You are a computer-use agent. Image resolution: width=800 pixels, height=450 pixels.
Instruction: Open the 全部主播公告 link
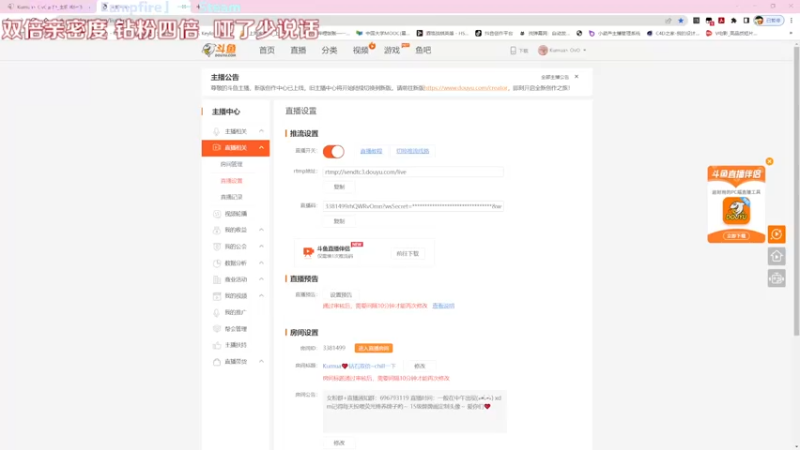[x=555, y=77]
